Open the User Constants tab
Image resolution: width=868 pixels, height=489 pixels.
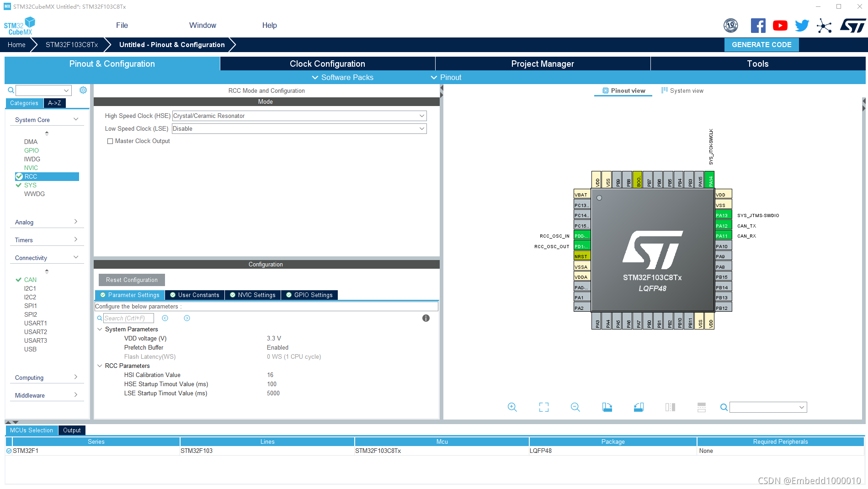point(195,295)
